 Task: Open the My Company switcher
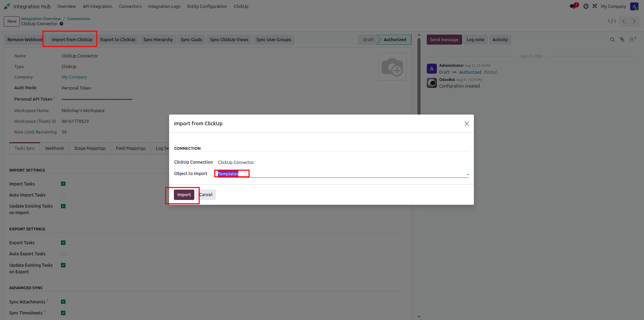tap(613, 6)
